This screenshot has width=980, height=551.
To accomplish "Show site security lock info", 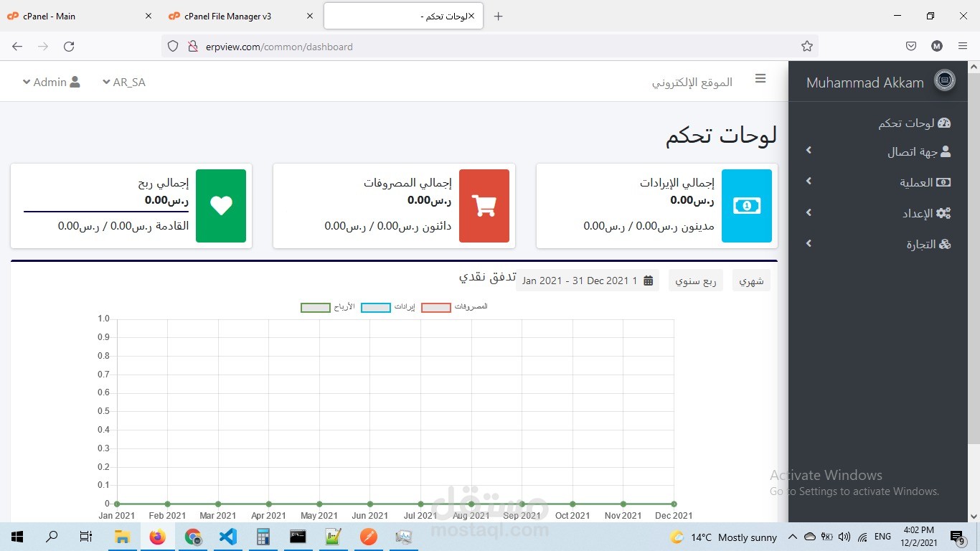I will point(192,46).
